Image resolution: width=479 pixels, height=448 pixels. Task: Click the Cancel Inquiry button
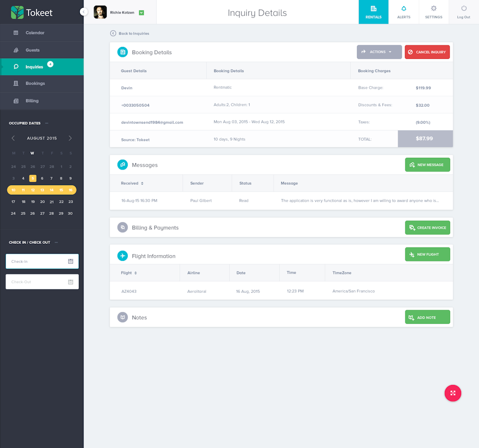pos(427,52)
